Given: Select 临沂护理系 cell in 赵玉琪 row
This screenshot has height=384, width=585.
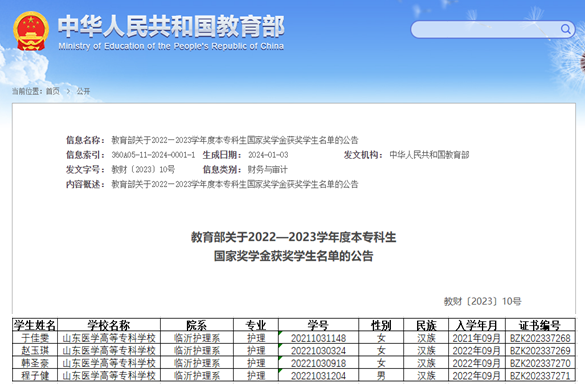Looking at the screenshot, I should point(197,350).
